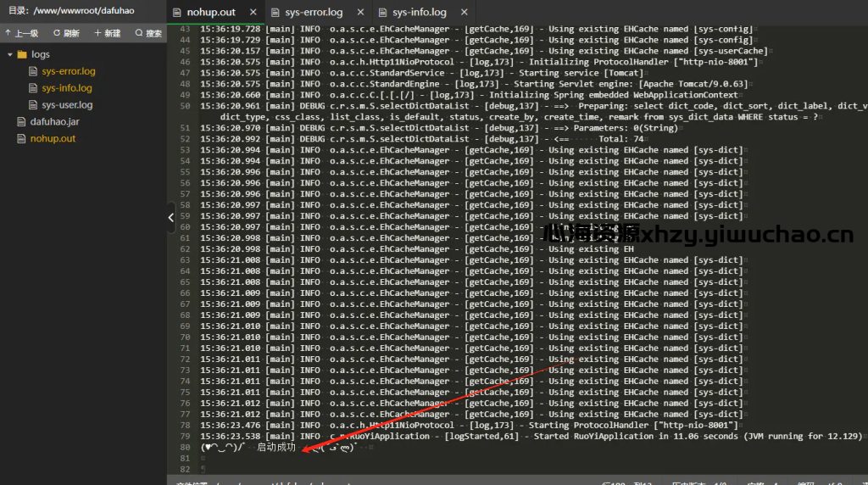Open the 搜索 search tool
The image size is (868, 485).
[148, 33]
